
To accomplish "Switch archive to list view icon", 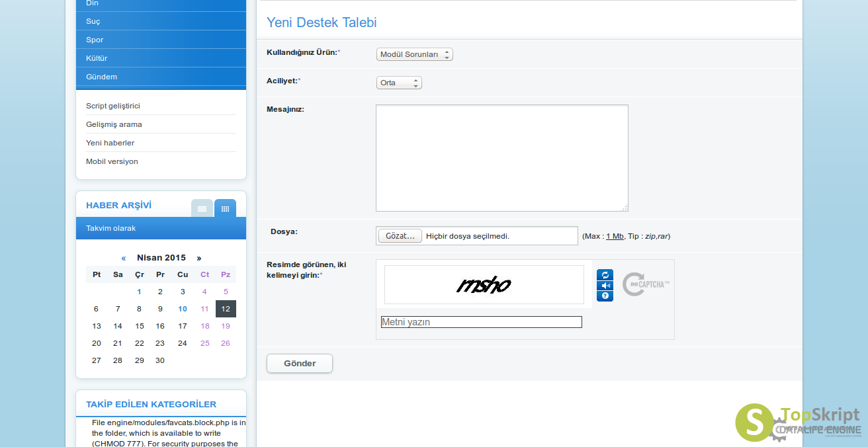I will [202, 208].
